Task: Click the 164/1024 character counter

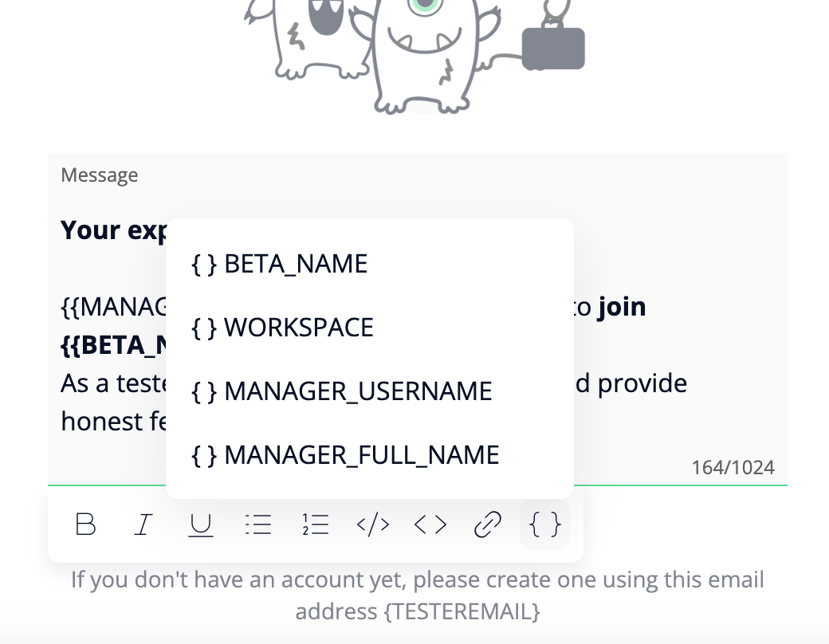Action: click(733, 468)
